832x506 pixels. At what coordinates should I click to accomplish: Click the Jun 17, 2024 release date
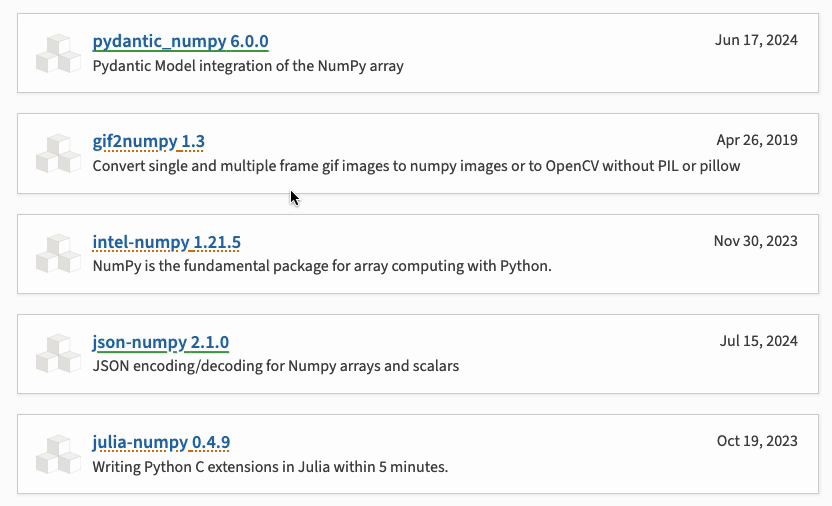[x=756, y=41]
